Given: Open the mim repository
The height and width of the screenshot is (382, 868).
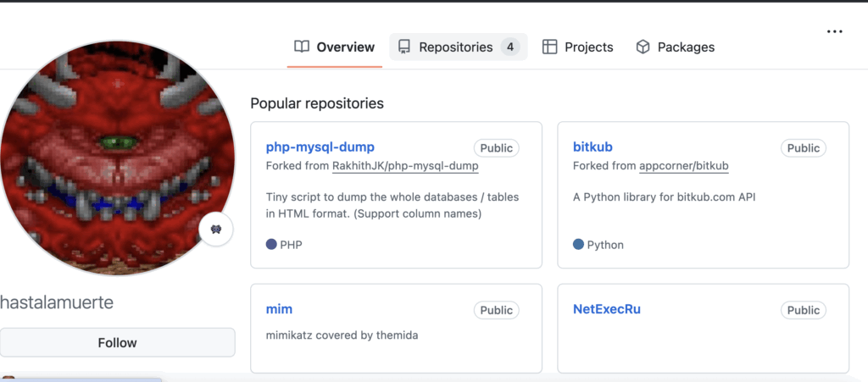Looking at the screenshot, I should (x=279, y=309).
